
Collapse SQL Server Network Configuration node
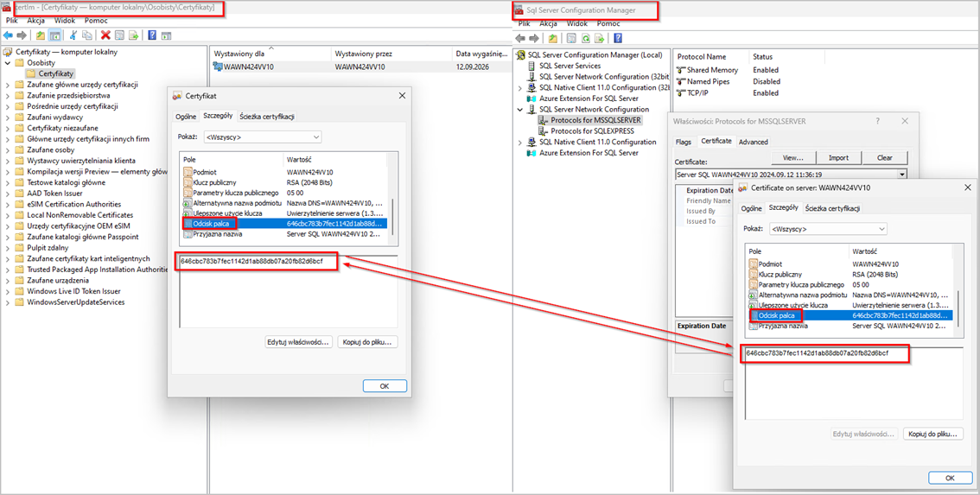(x=520, y=110)
